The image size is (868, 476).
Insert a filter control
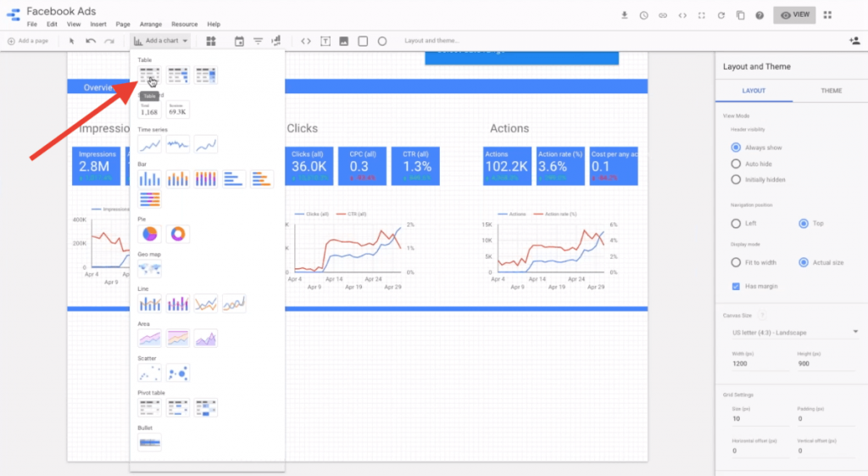pos(258,41)
